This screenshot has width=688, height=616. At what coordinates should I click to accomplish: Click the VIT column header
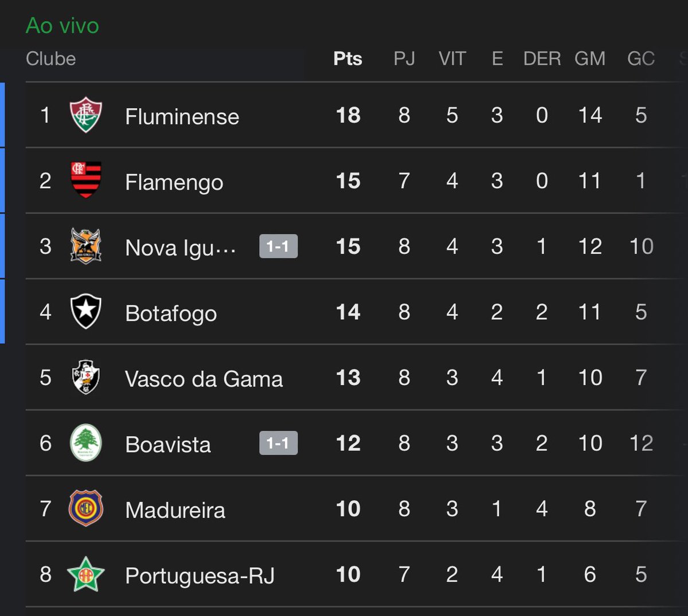coord(452,58)
